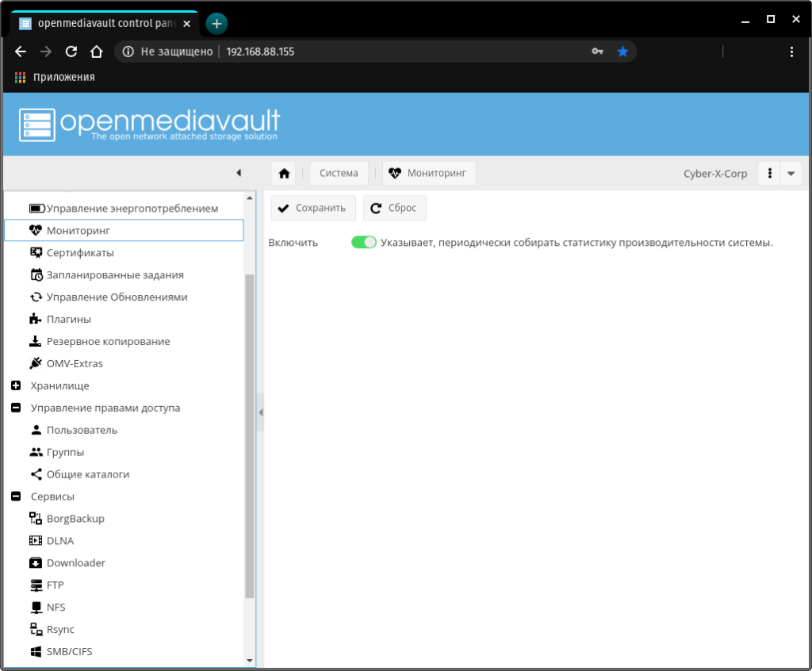Collapse the 'Сервисы' tree section
Screen dimensions: 812x671
16,497
